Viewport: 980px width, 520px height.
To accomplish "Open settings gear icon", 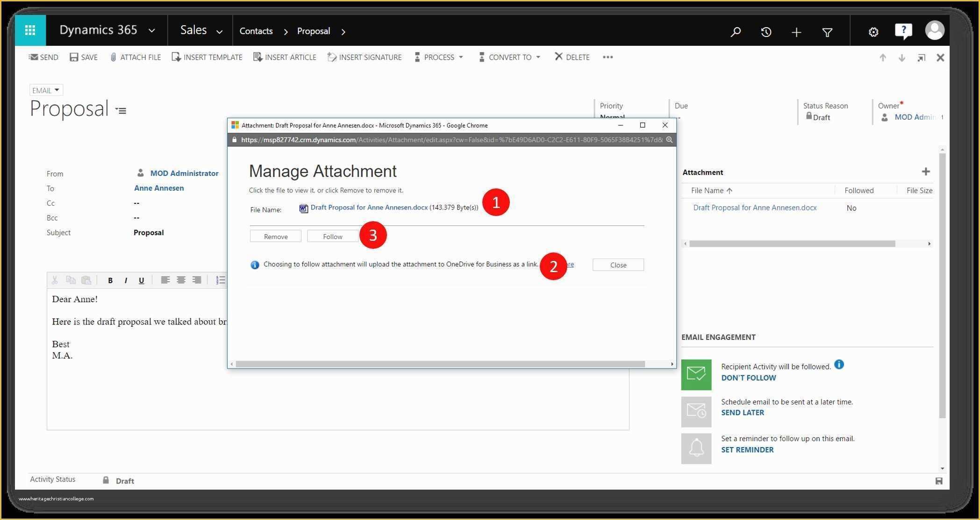I will coord(873,32).
